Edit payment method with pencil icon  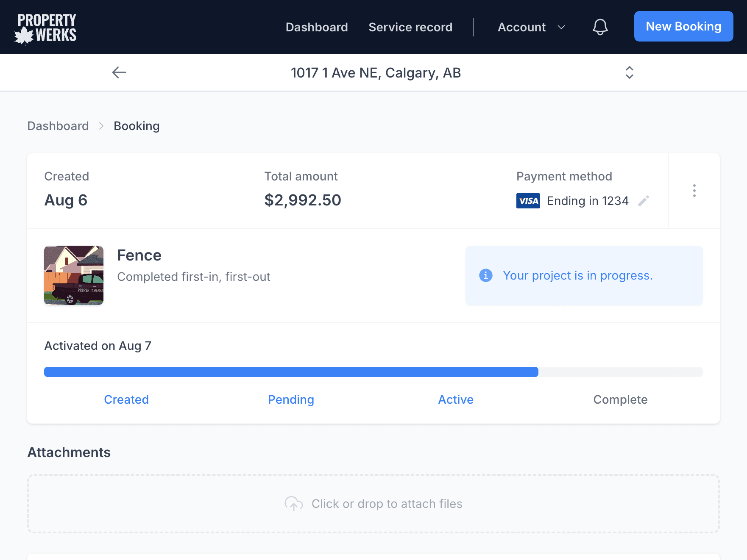point(644,201)
